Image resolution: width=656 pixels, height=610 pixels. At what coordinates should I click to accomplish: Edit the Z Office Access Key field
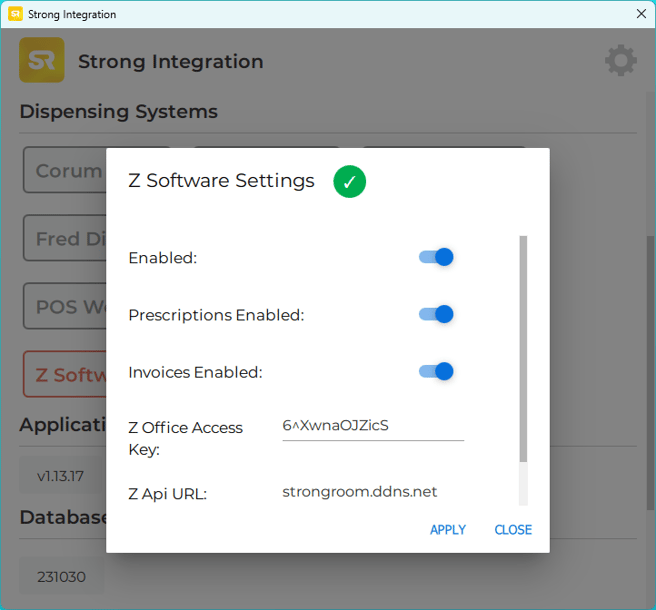[373, 426]
